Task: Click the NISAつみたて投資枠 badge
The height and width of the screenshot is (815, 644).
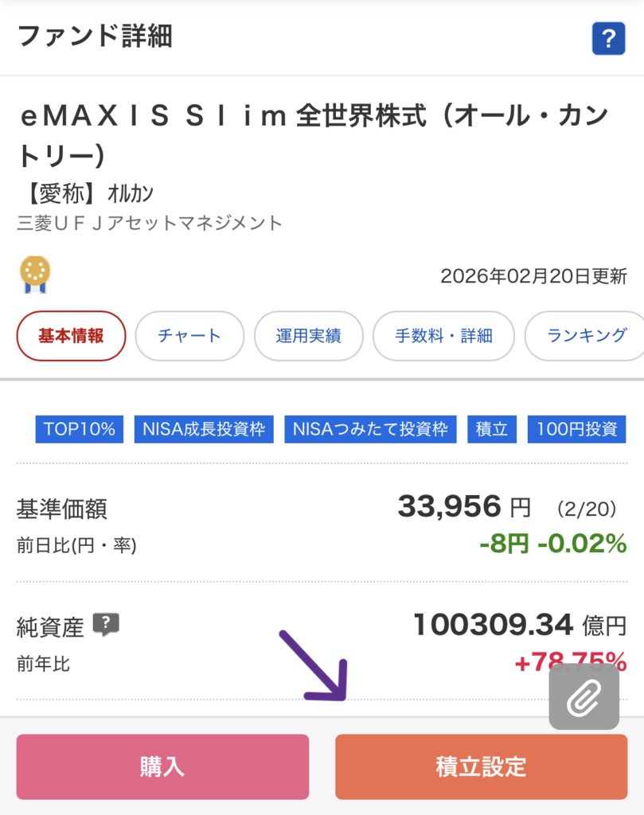Action: pyautogui.click(x=371, y=429)
